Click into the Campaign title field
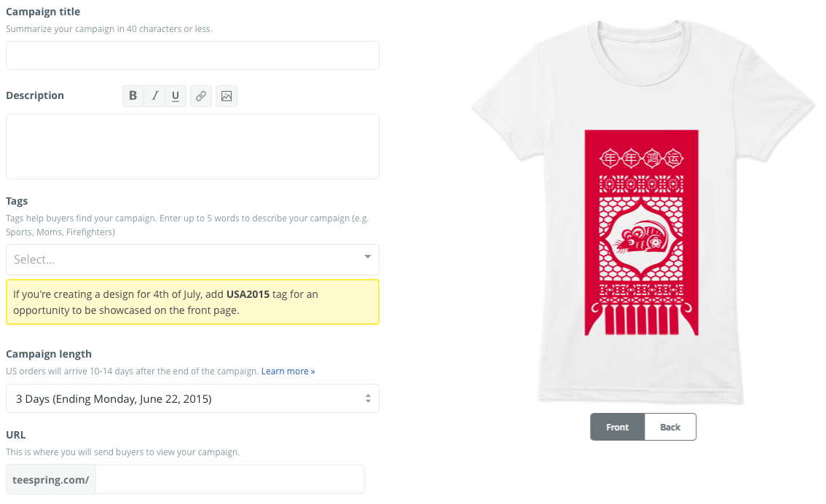826x504 pixels. tap(192, 55)
